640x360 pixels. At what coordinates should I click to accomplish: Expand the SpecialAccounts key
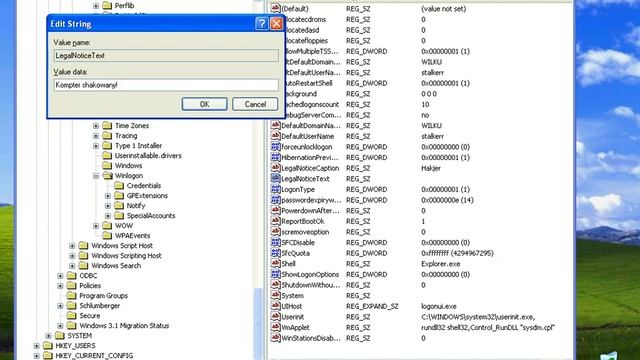coord(108,216)
